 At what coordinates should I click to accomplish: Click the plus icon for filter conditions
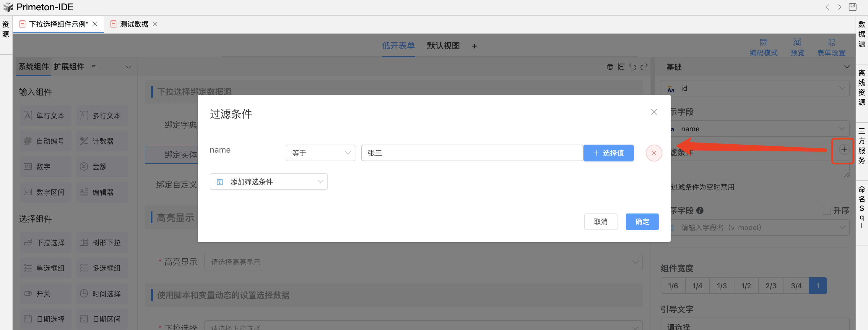coord(844,150)
